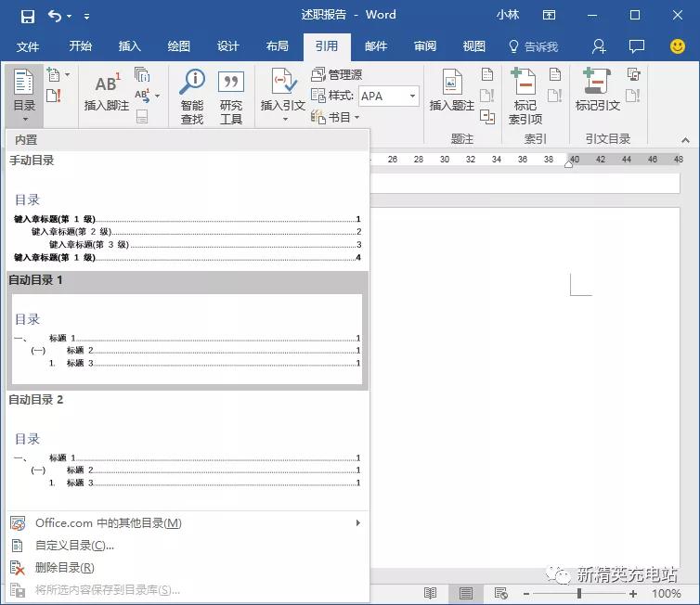
Task: Click the Update Table icon
Action: coord(54,96)
